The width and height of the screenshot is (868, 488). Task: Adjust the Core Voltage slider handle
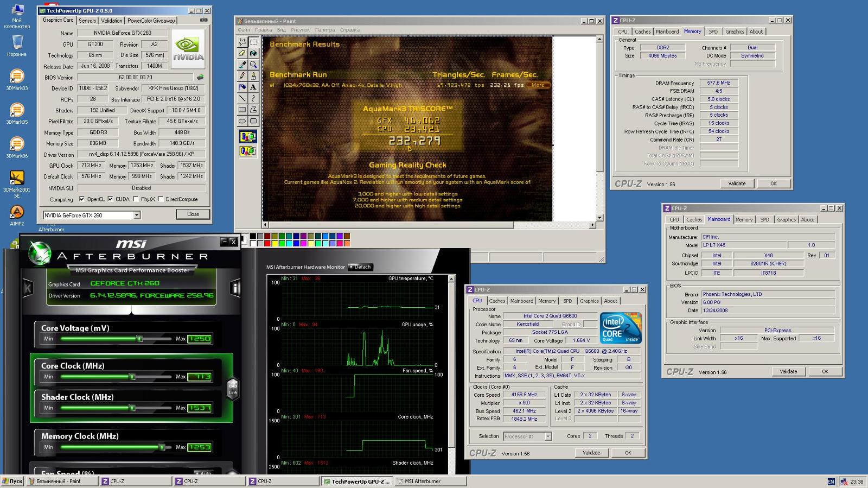(x=139, y=339)
